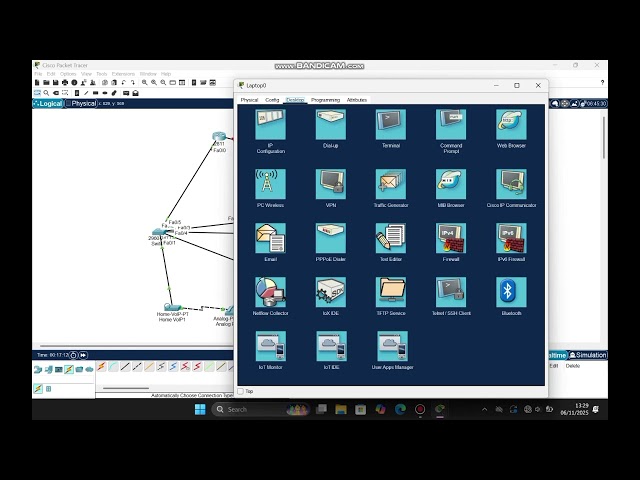Open the PPPoE Dialer app
Screen dimensions: 640x480
tap(331, 238)
